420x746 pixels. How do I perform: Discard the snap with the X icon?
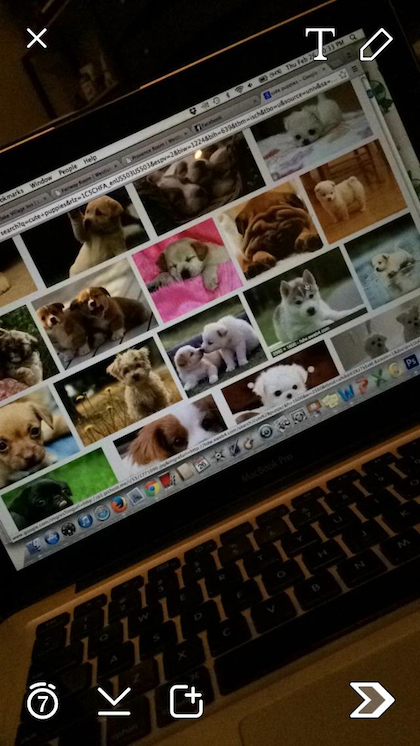(x=37, y=38)
